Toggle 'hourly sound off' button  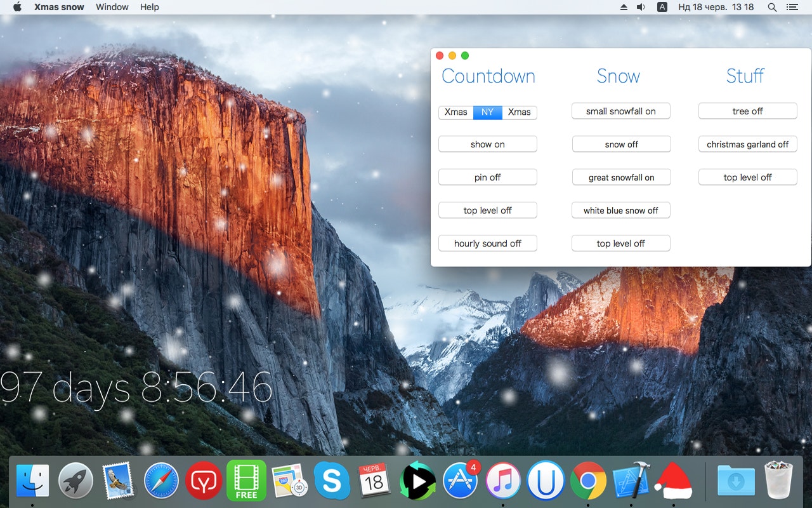[x=488, y=243]
